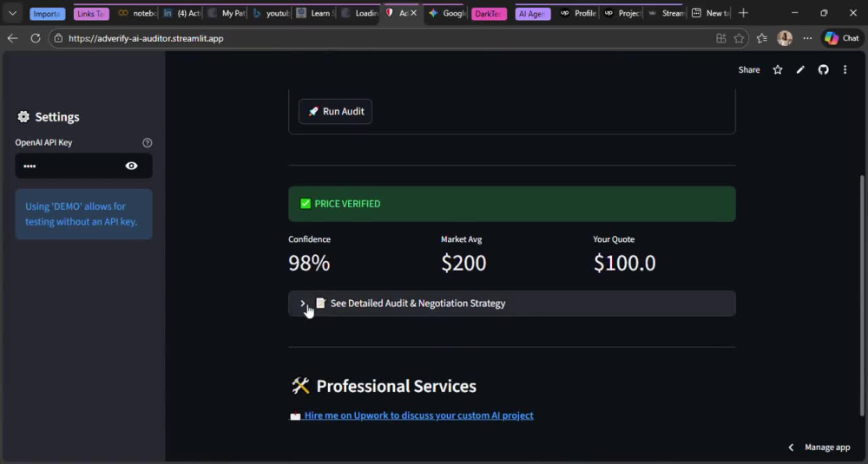Expand See Detailed Audit & Negotiation Strategy

511,303
